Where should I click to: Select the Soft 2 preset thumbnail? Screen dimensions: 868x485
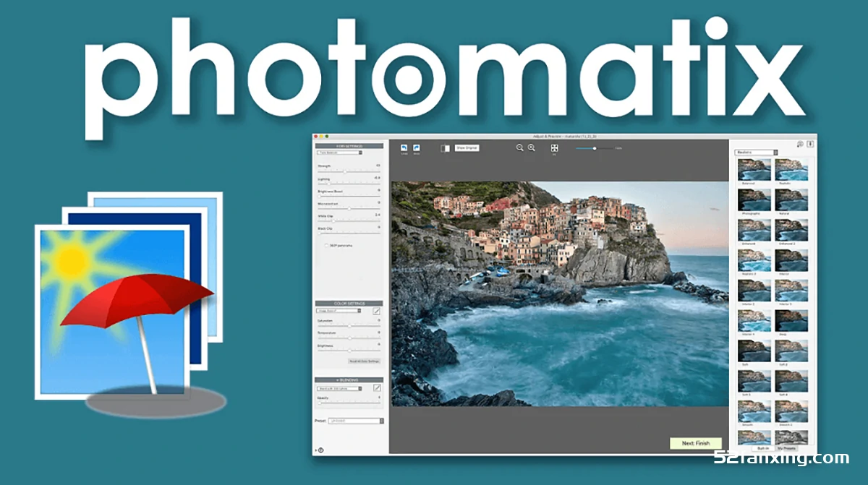point(791,351)
